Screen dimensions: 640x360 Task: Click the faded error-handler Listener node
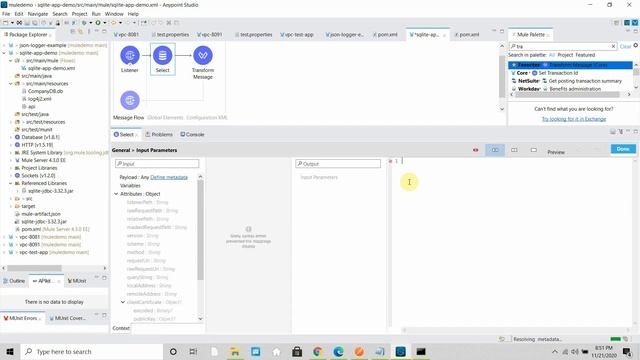point(130,100)
